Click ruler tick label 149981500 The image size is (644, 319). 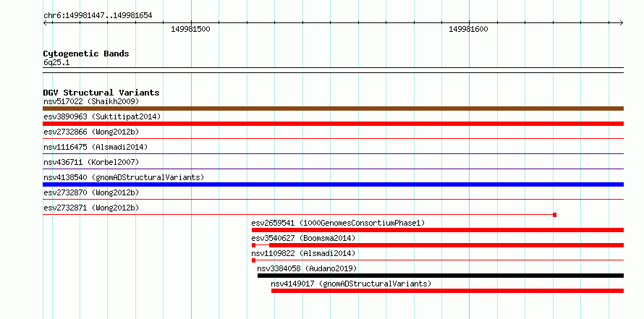(190, 29)
